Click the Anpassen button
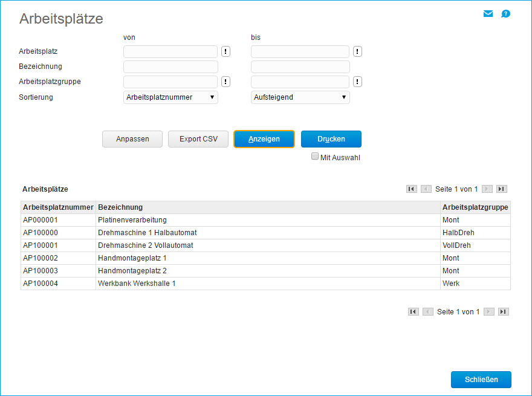532x396 pixels. pyautogui.click(x=132, y=138)
